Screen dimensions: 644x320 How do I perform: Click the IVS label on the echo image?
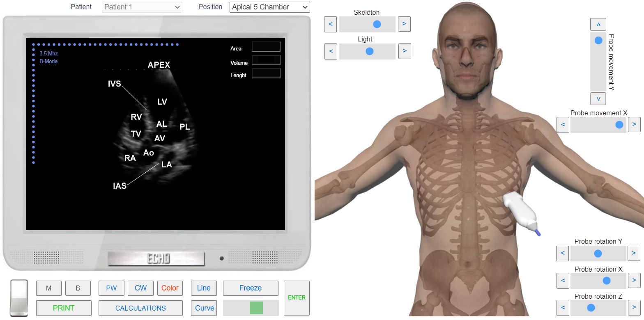[x=115, y=84]
